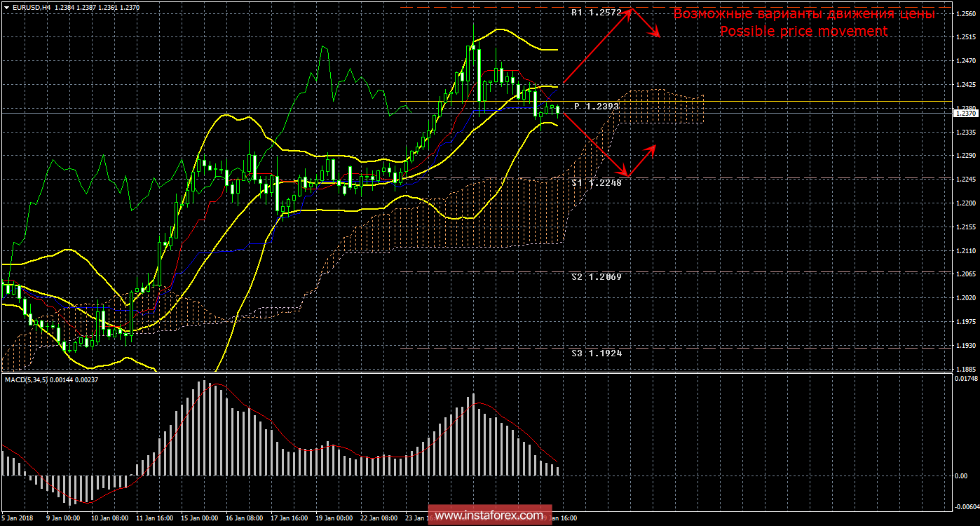Click the 15 Jan 00:00 time label
Screen dimensions: 980x526
(x=198, y=519)
